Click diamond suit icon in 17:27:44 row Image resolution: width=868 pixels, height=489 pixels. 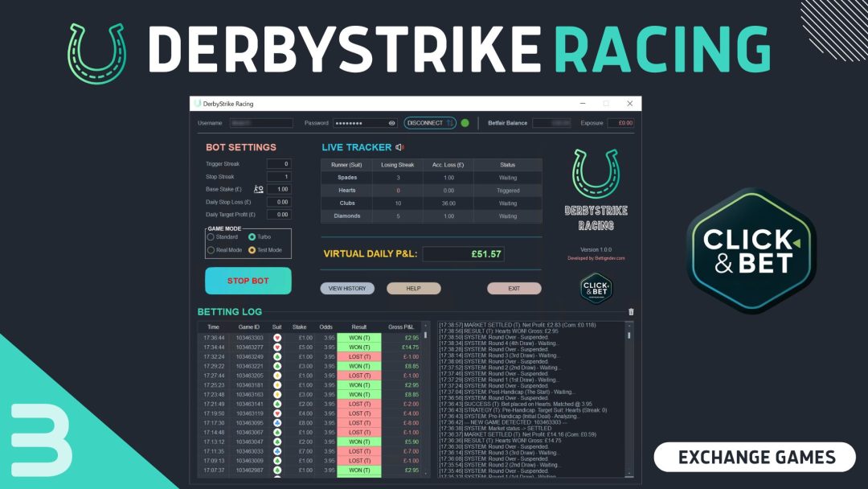tap(276, 376)
